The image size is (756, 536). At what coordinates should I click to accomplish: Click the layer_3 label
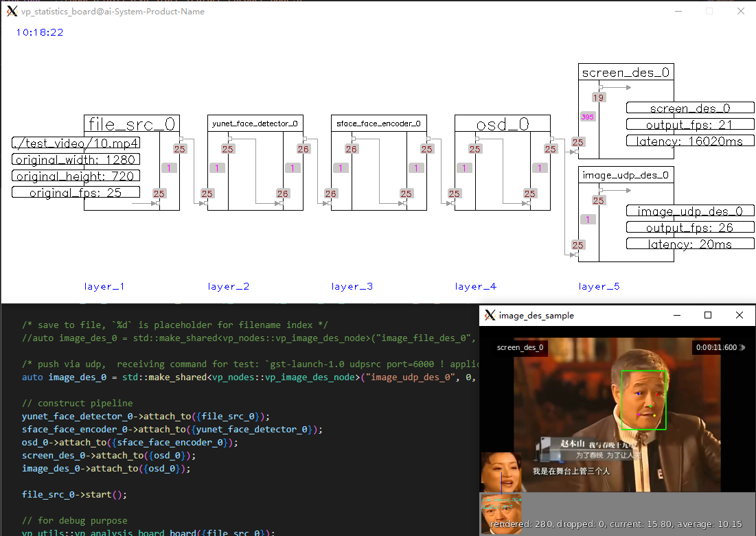click(x=352, y=286)
